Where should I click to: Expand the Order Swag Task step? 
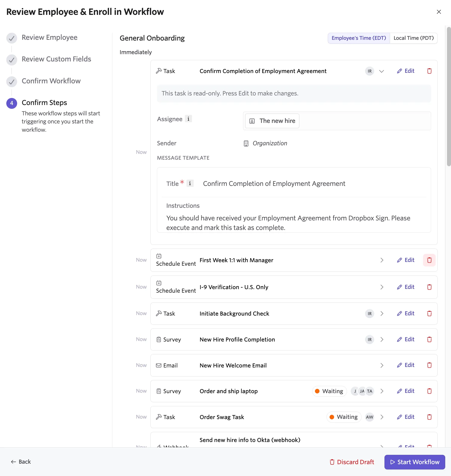(x=382, y=417)
